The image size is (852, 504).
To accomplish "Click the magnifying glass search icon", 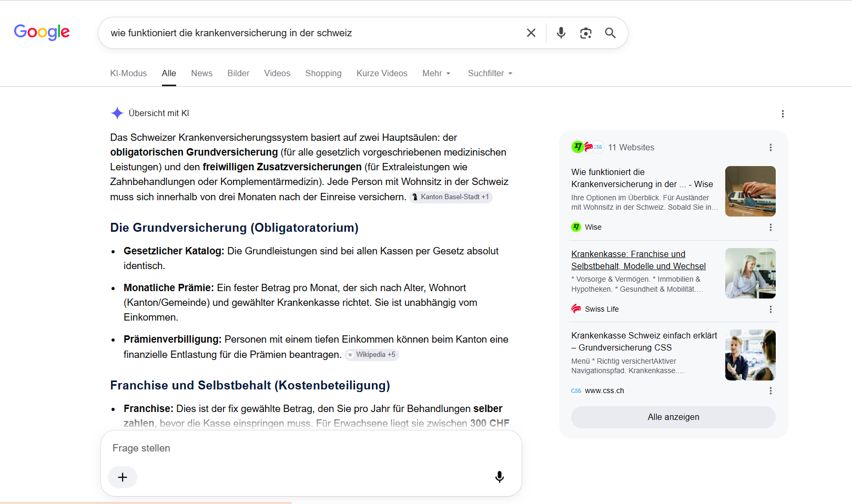I will coord(610,33).
